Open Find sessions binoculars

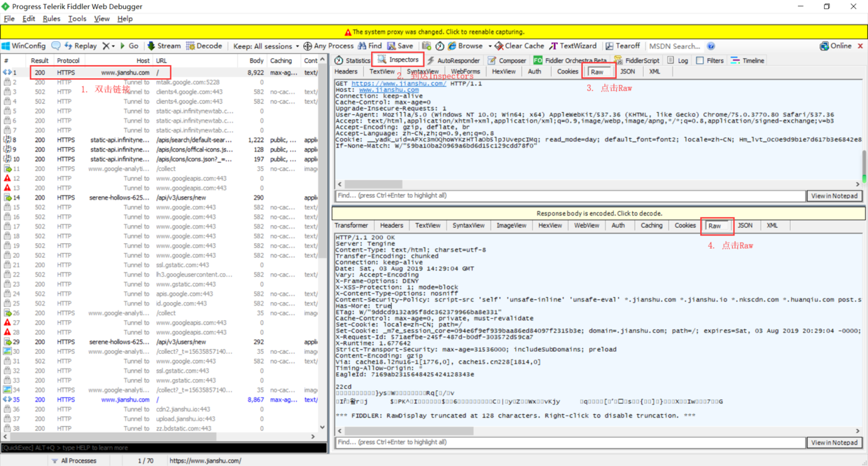(x=370, y=46)
